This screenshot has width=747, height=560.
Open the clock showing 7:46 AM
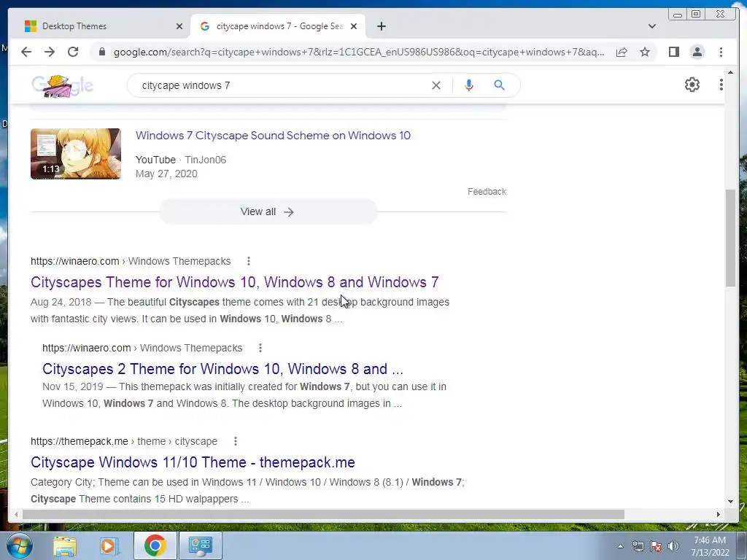(x=710, y=546)
